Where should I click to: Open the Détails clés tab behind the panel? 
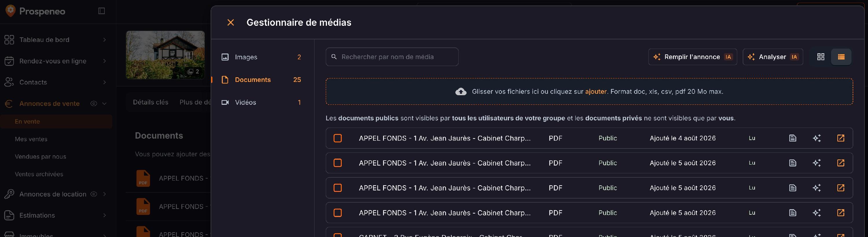coord(150,102)
